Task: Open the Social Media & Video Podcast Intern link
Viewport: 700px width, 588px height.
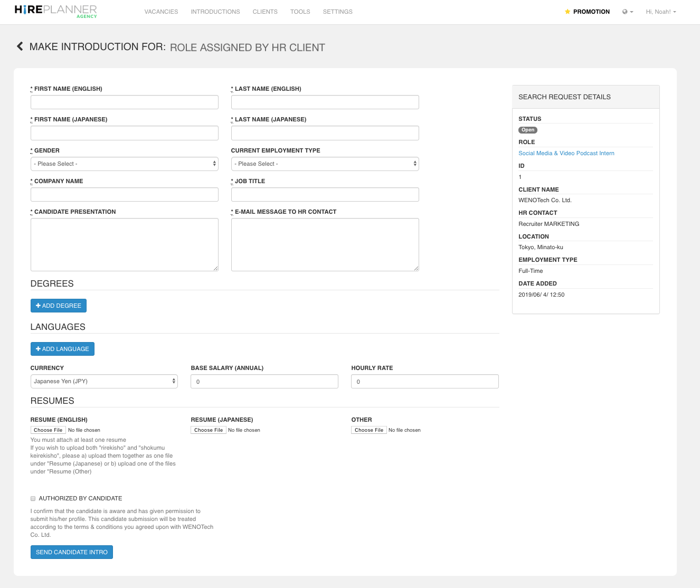Action: (x=566, y=153)
